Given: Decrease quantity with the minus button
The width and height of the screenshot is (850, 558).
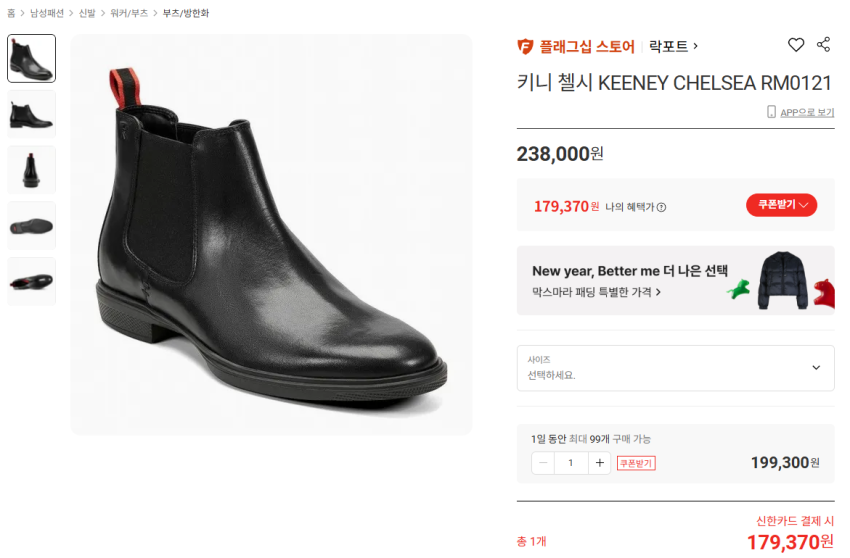Looking at the screenshot, I should [543, 463].
